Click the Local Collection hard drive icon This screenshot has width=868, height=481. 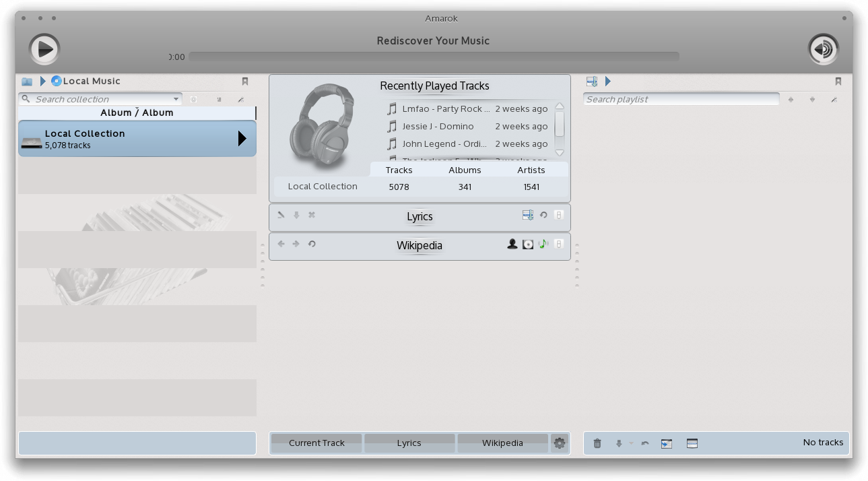pos(32,141)
